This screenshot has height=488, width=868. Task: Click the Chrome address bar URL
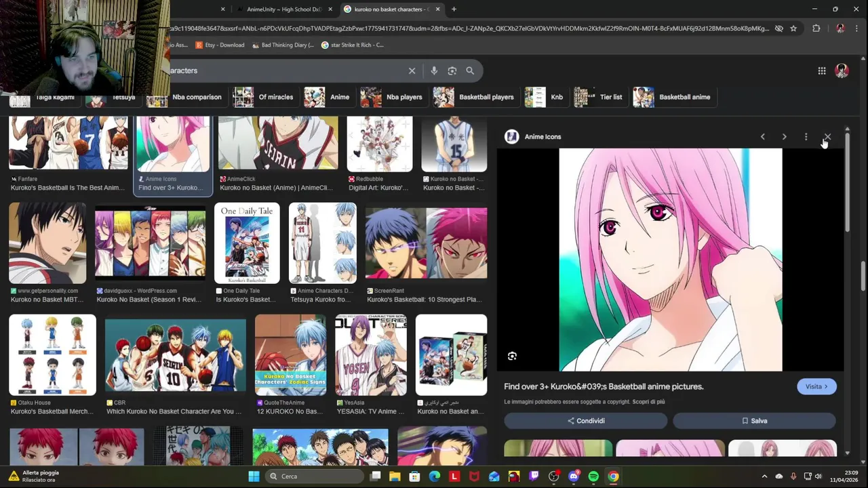pos(468,28)
